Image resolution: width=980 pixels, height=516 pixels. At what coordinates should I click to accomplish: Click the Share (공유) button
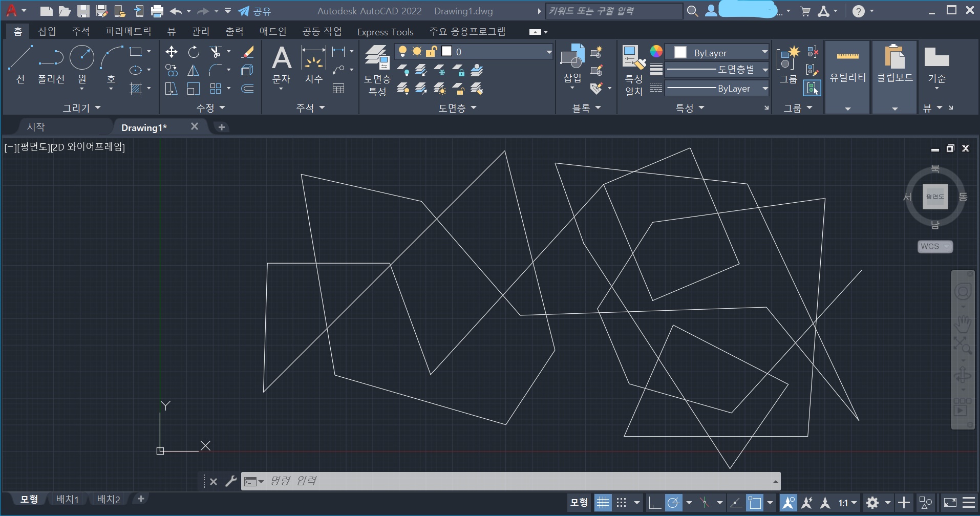(x=255, y=11)
